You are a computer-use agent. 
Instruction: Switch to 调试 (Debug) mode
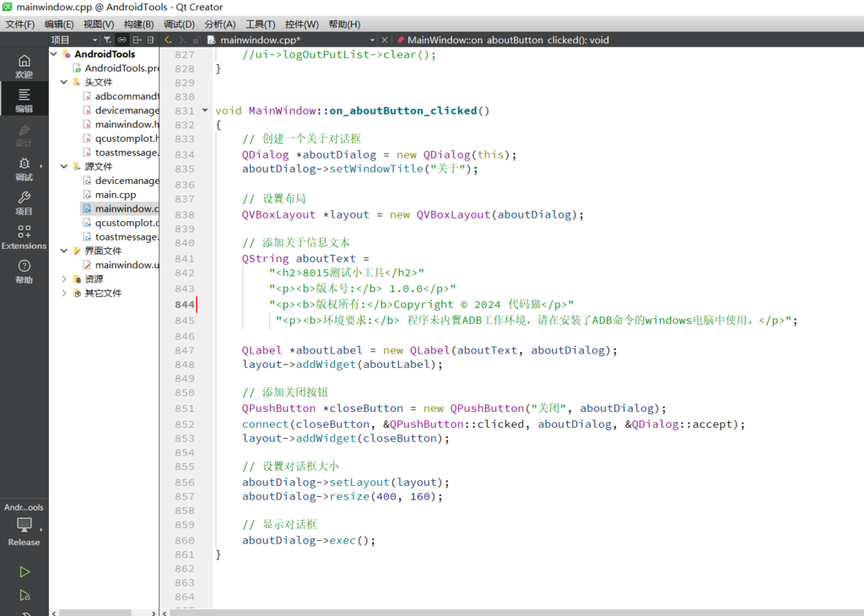tap(24, 168)
